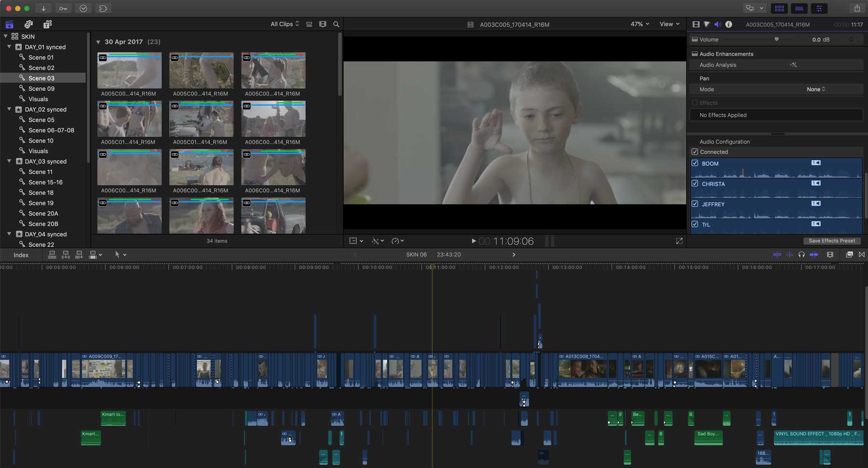Click the Index button in timeline
Image resolution: width=868 pixels, height=468 pixels.
[21, 255]
